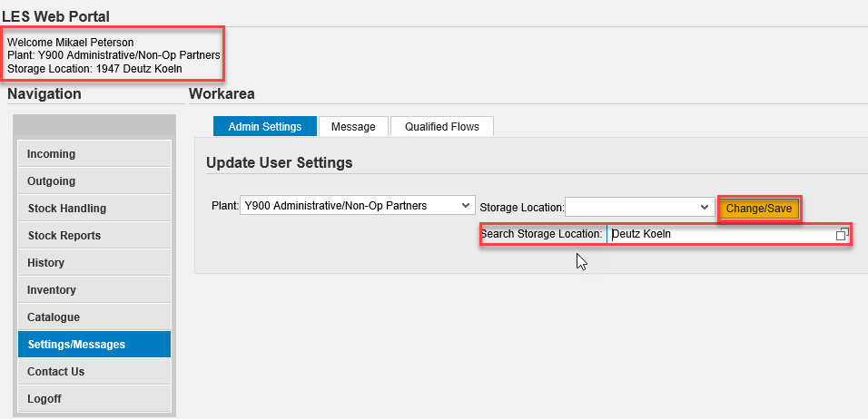Switch to the Message tab

pos(353,127)
